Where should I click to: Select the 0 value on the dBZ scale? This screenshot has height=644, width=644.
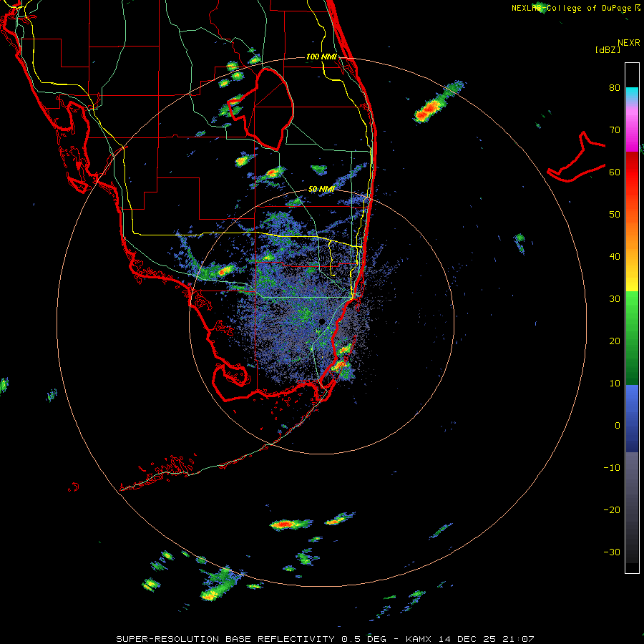click(618, 426)
